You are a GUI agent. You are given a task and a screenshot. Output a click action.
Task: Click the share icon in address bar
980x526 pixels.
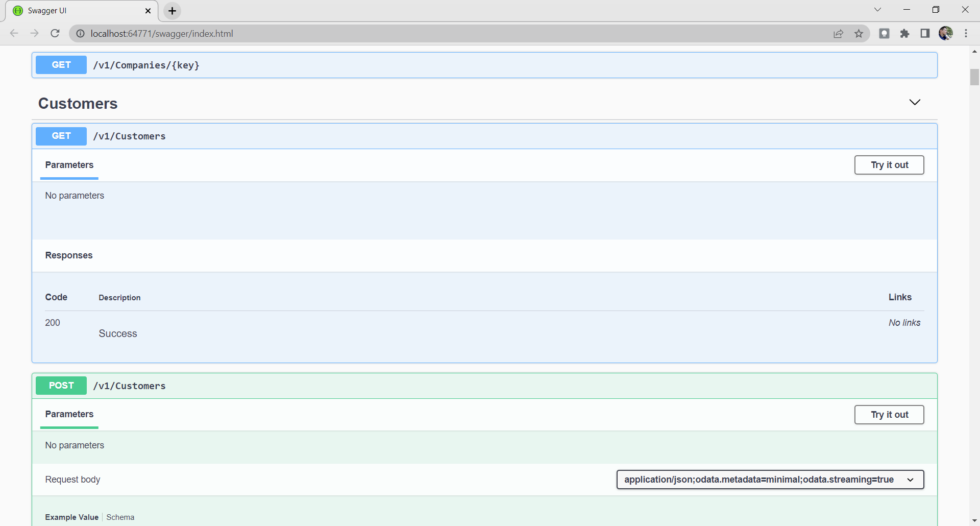point(839,33)
